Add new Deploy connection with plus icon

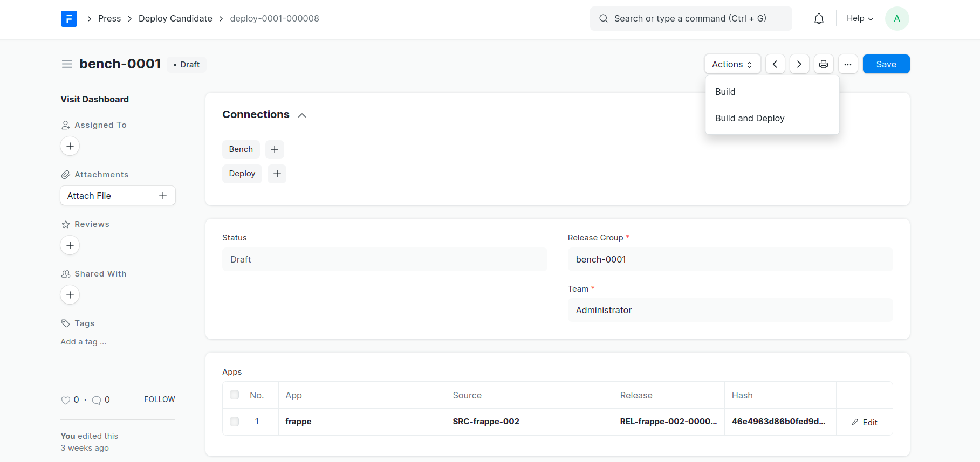[x=277, y=174]
